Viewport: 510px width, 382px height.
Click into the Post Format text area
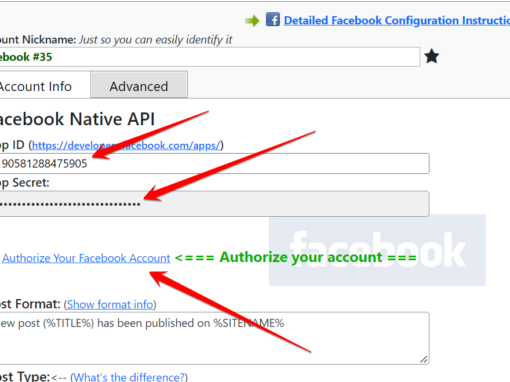(x=214, y=338)
